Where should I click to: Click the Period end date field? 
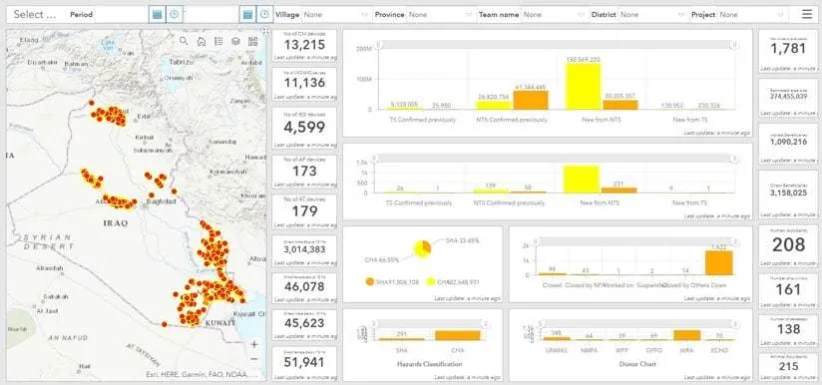click(x=212, y=15)
